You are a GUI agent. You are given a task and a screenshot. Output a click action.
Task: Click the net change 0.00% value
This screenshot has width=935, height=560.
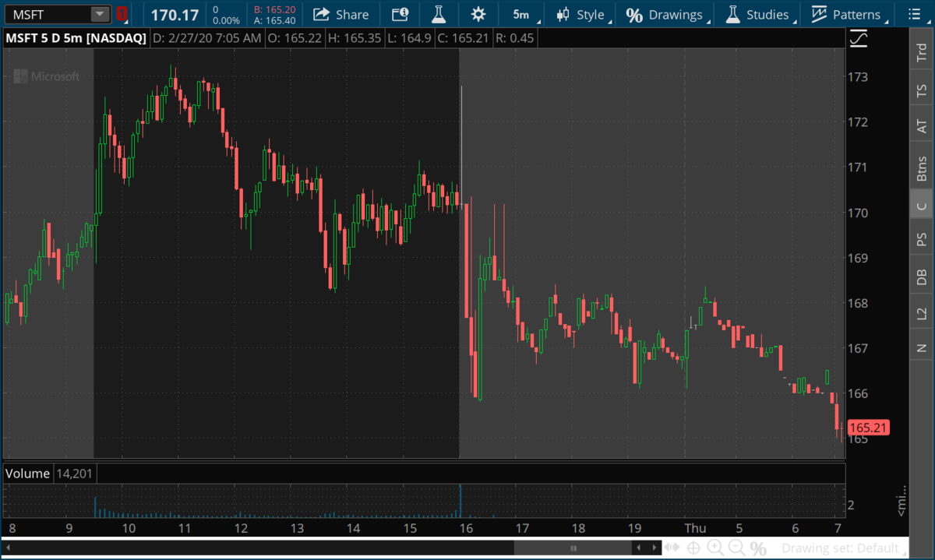pyautogui.click(x=227, y=20)
